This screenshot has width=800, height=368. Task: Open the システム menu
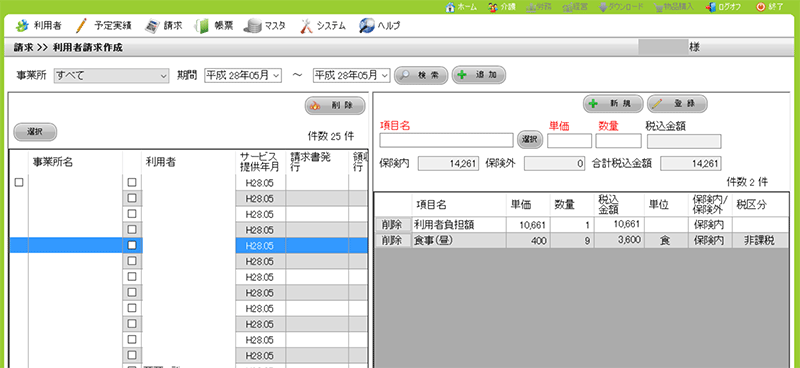tap(322, 26)
